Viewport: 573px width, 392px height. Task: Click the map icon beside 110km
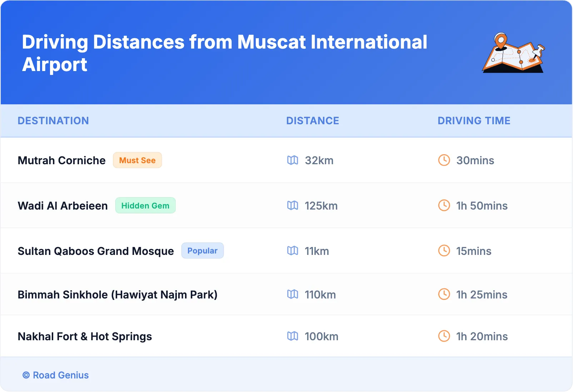(x=293, y=295)
